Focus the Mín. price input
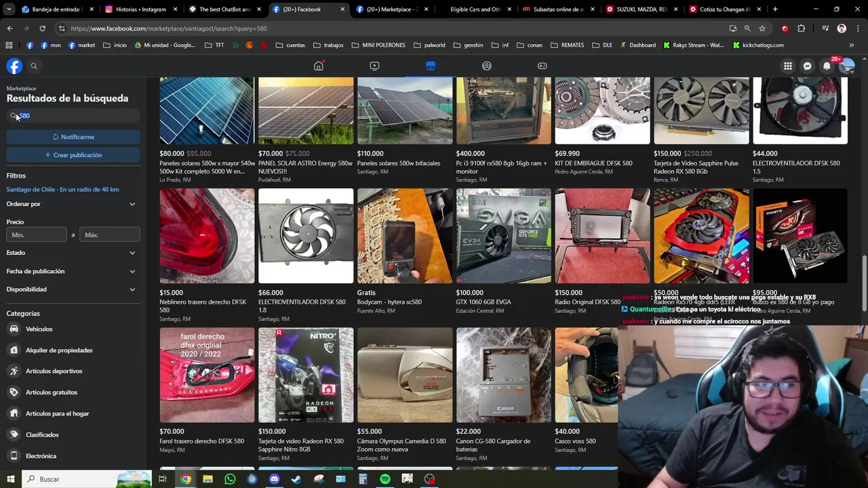The height and width of the screenshot is (488, 868). point(37,235)
